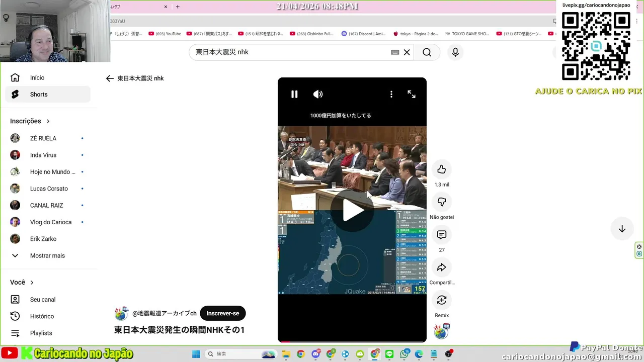Click the Compartilhar share arrow icon
Viewport: 644px width, 362px height.
coord(442,267)
